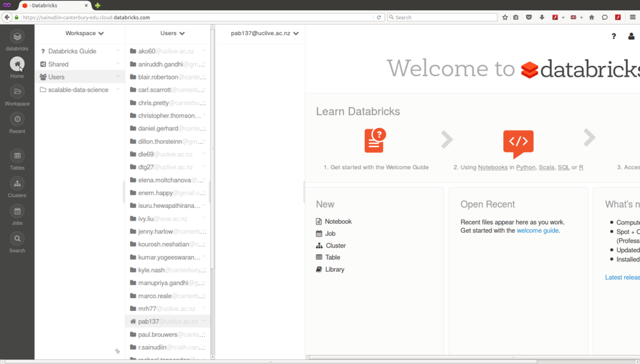The width and height of the screenshot is (640, 364).
Task: Open the user account icon
Action: (x=631, y=36)
